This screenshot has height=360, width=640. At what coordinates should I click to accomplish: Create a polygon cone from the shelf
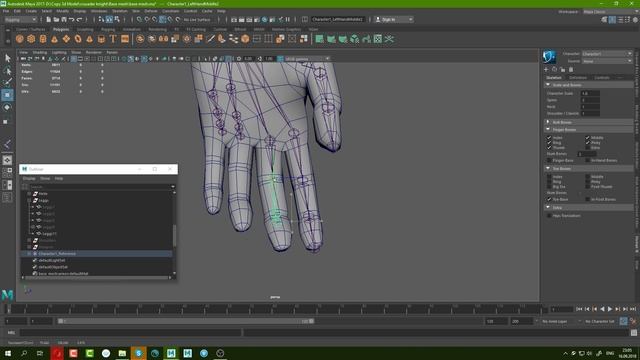[54, 39]
